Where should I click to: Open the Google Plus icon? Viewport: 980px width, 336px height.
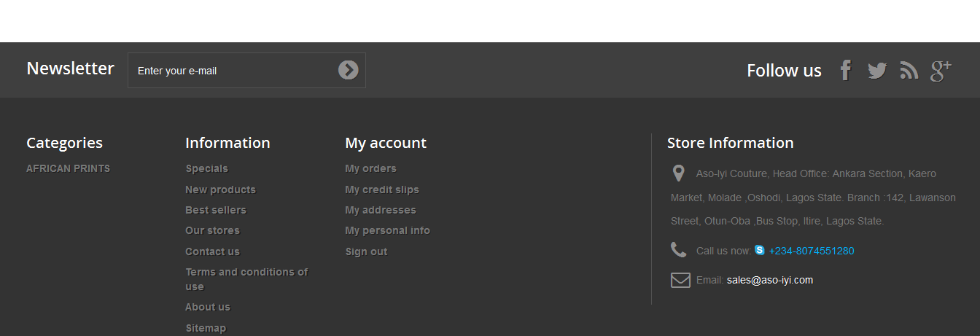click(941, 71)
